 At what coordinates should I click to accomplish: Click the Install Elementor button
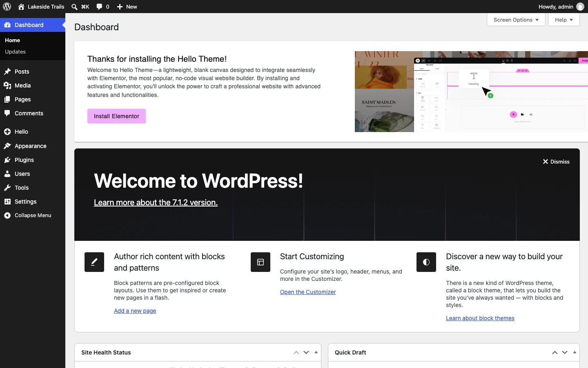[116, 116]
